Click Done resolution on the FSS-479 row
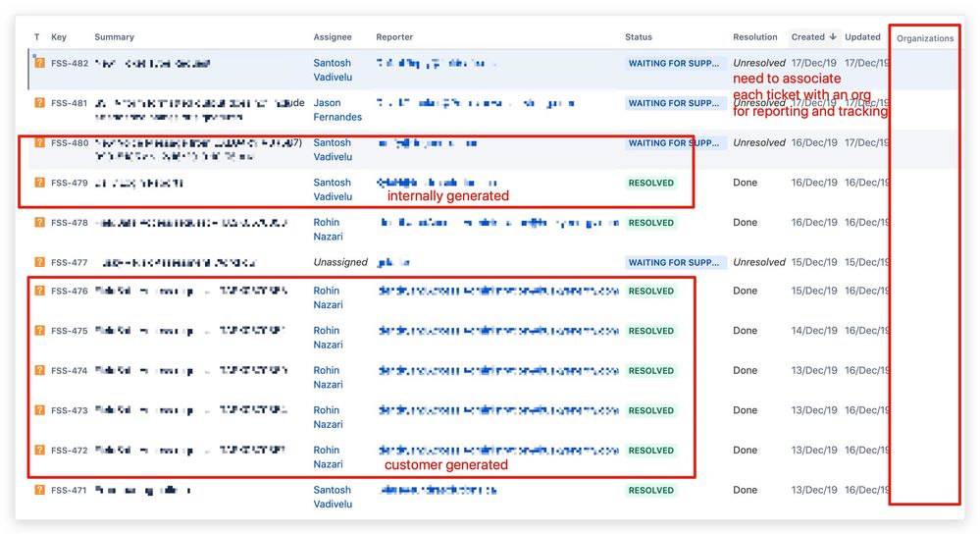The width and height of the screenshot is (980, 534). click(745, 183)
